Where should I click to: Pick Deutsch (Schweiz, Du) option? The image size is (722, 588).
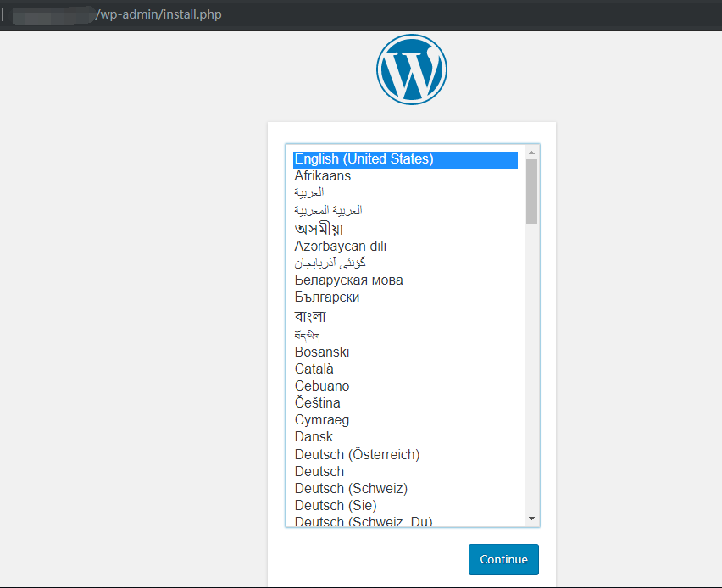[x=405, y=520]
